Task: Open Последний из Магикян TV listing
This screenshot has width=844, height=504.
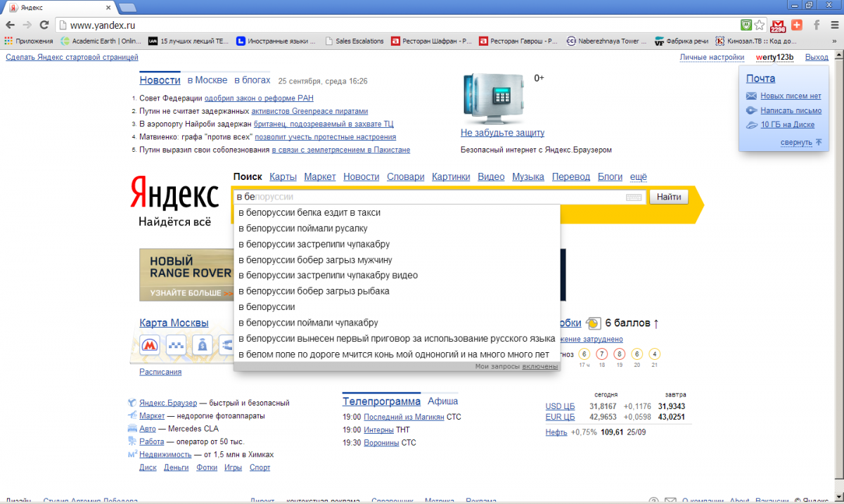Action: tap(404, 417)
